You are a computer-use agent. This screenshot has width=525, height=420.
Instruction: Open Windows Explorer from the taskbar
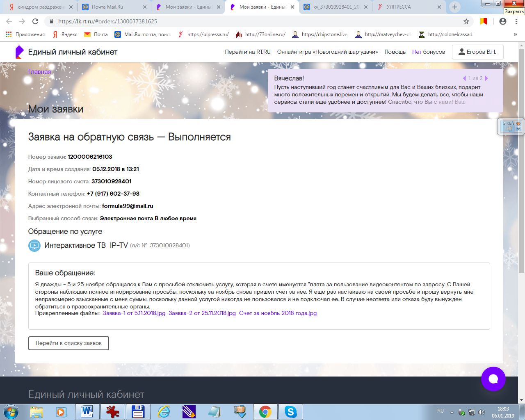point(37,411)
